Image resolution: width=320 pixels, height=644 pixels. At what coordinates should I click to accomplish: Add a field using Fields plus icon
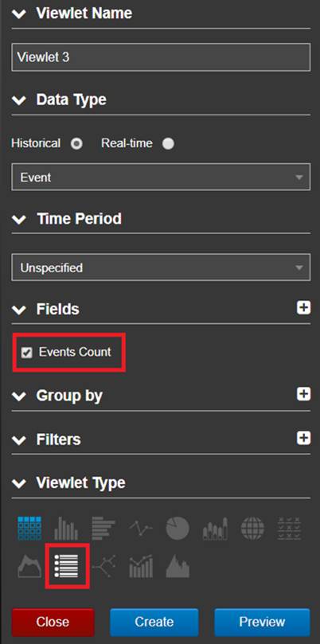[303, 307]
